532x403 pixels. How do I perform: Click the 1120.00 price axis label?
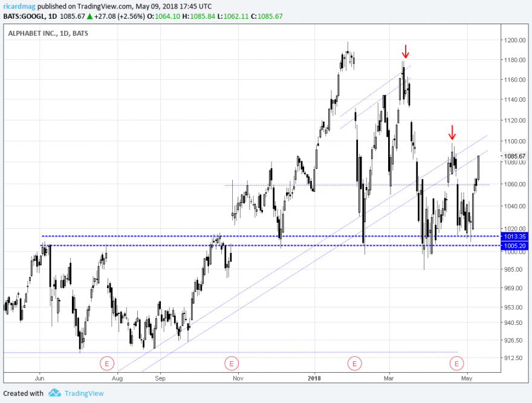pyautogui.click(x=514, y=120)
